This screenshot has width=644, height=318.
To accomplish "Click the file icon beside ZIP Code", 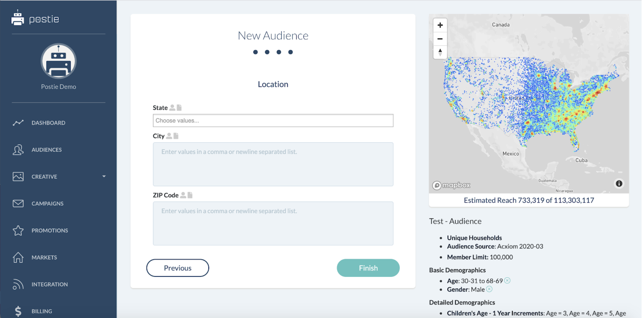I will (190, 195).
